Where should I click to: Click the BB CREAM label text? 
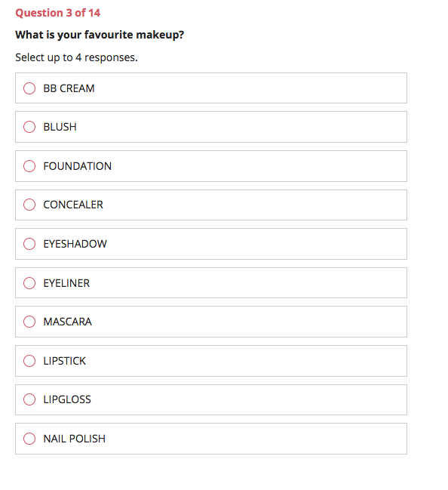[x=69, y=88]
